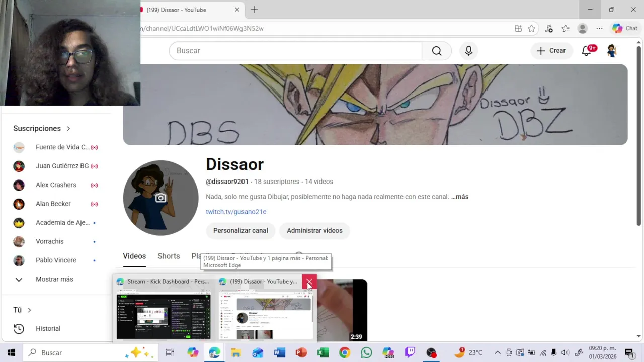Screen dimensions: 644x362
Task: Click Microsoft Edge taskbar icon
Action: 214,353
